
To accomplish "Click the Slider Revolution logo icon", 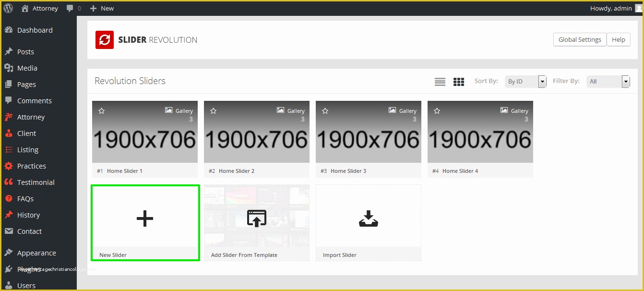I will coord(104,40).
